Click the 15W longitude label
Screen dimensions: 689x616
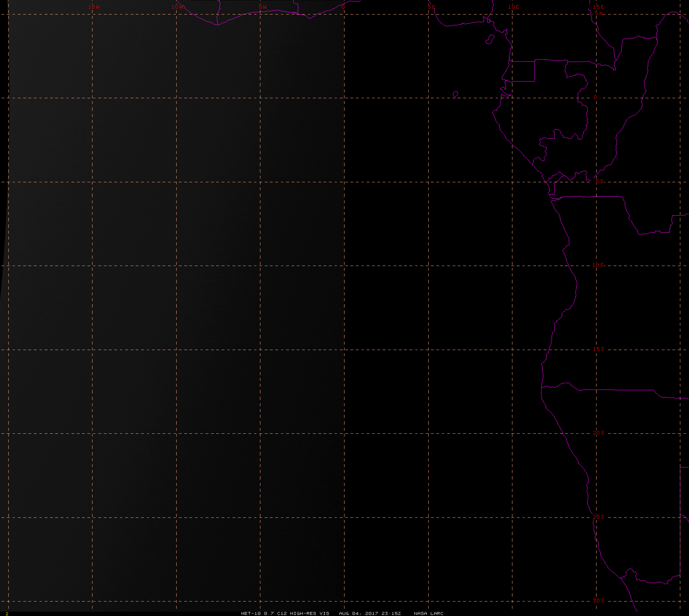click(x=94, y=7)
